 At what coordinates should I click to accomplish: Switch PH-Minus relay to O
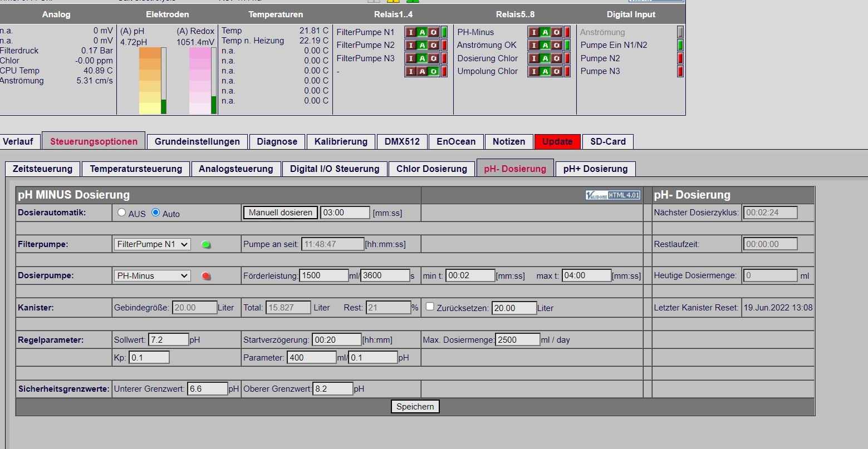tap(557, 32)
